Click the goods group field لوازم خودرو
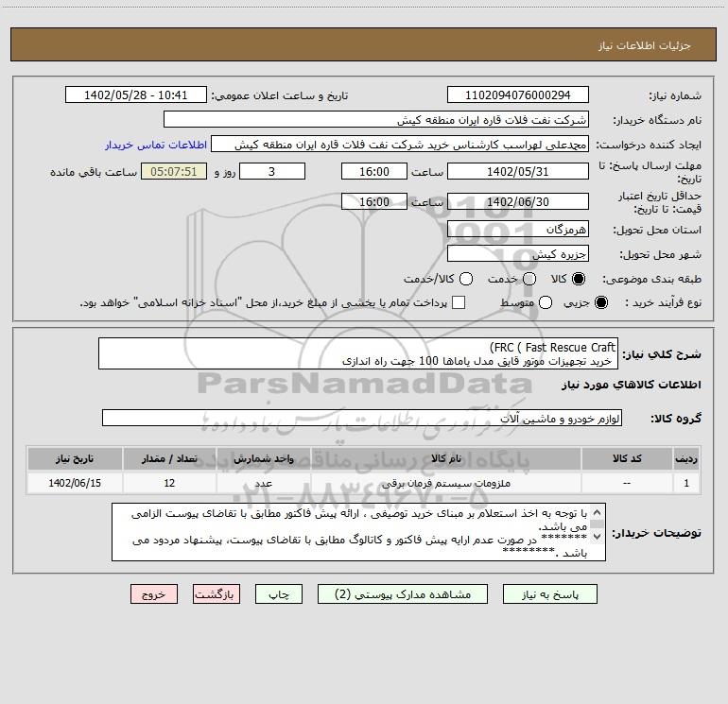The height and width of the screenshot is (704, 728). tap(362, 418)
